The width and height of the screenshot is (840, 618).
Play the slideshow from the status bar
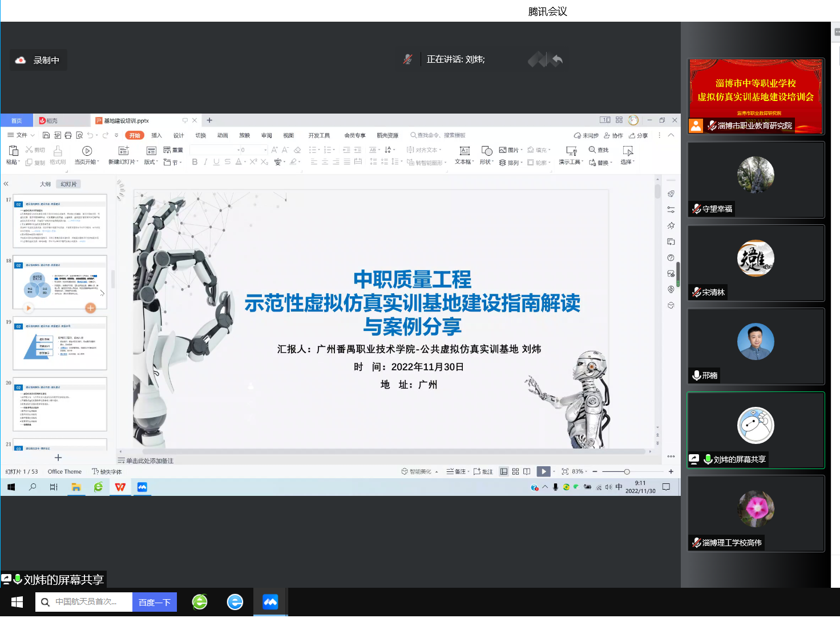(543, 471)
